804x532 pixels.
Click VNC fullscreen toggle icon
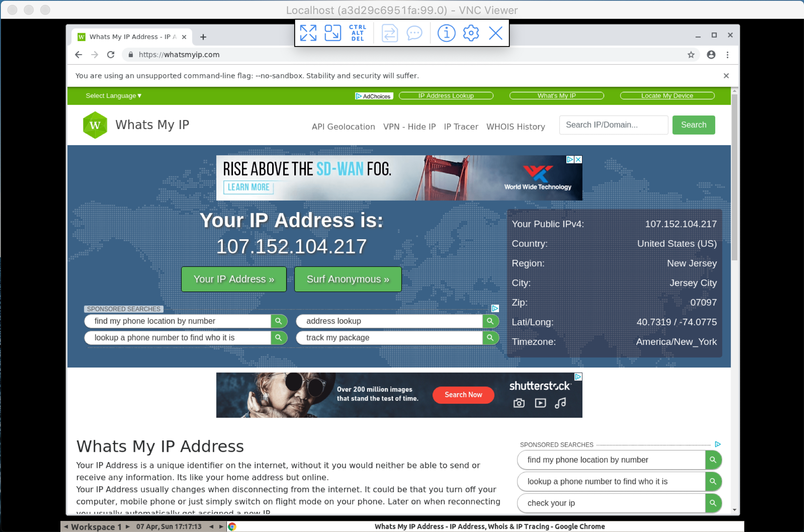[x=308, y=33]
